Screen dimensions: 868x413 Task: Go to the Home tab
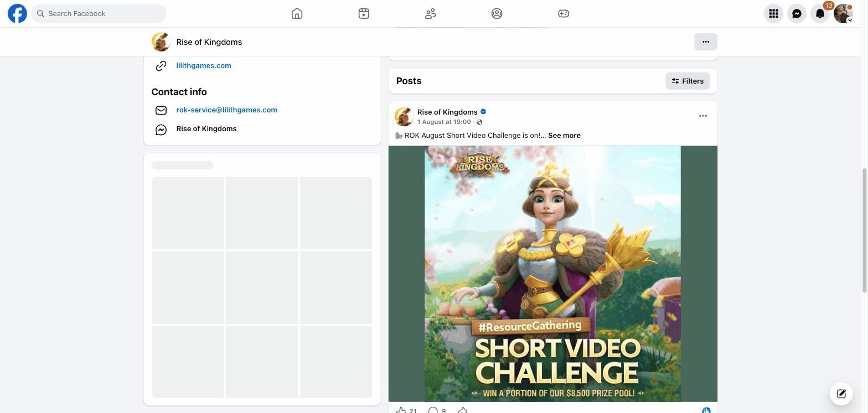297,13
